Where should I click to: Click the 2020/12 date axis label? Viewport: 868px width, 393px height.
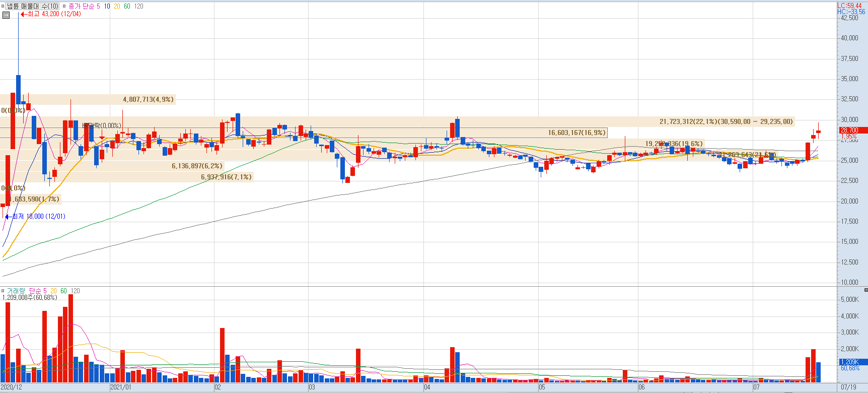pos(11,387)
